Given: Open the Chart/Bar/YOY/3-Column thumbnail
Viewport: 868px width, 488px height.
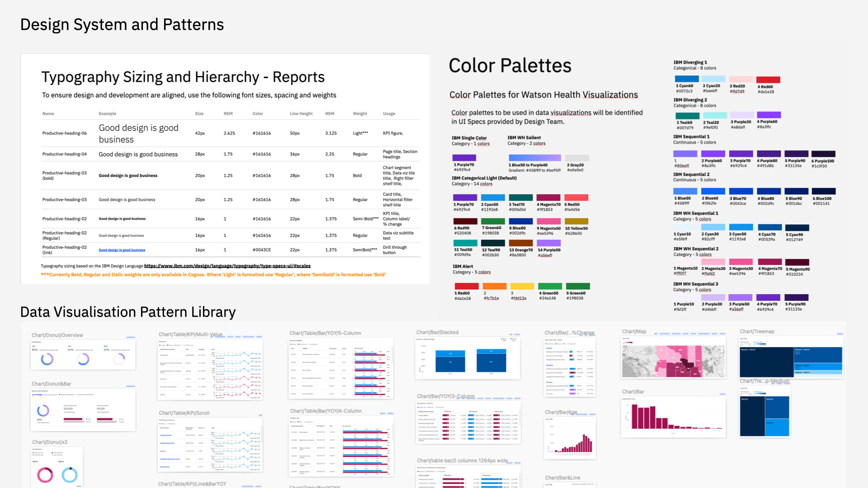Looking at the screenshot, I should point(468,422).
